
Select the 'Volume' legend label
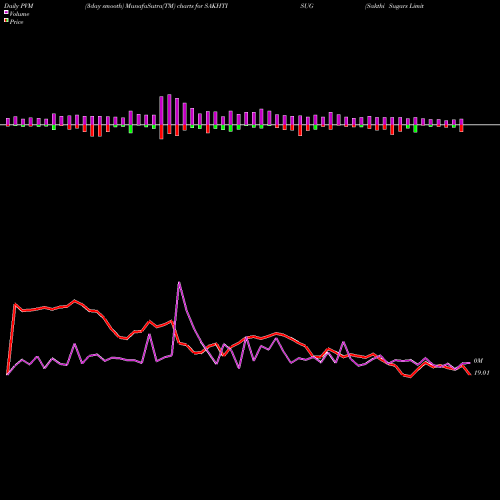point(19,14)
